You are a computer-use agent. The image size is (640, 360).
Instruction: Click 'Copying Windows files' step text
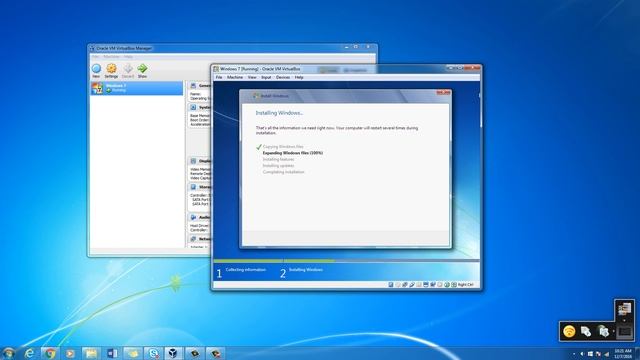point(283,147)
